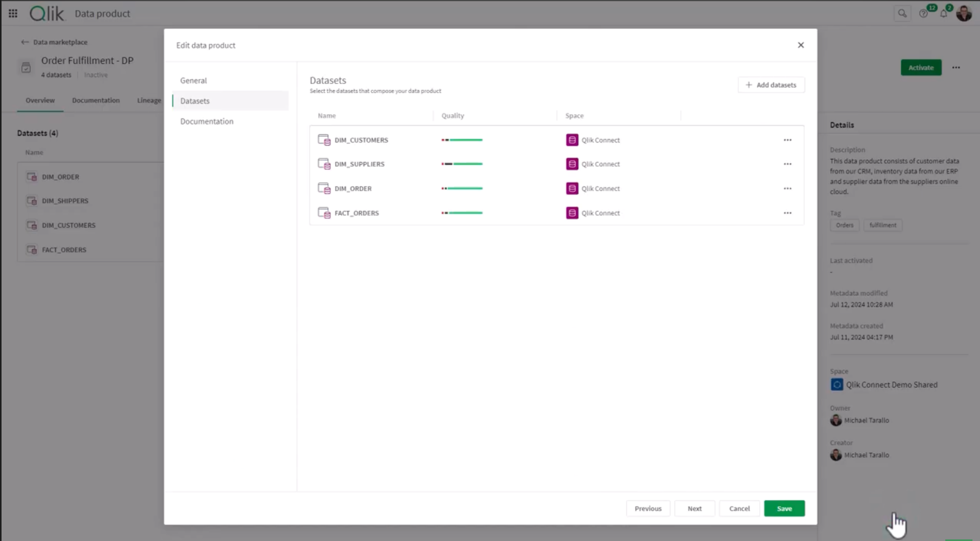
Task: Click the DIM_CUSTOMERS dataset table icon
Action: 324,140
